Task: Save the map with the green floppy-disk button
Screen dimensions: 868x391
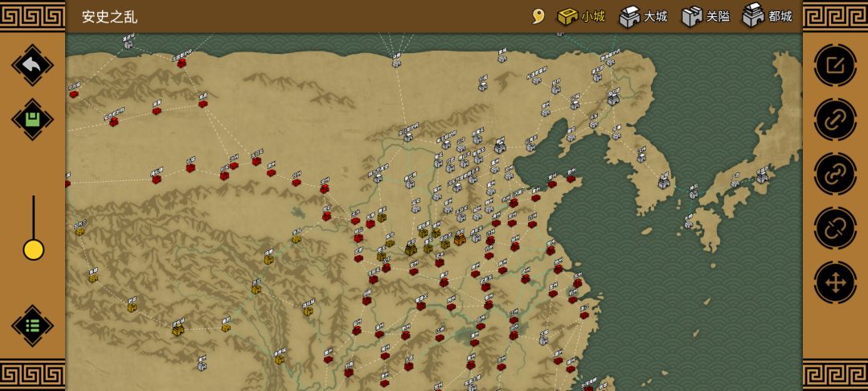Action: 32,119
